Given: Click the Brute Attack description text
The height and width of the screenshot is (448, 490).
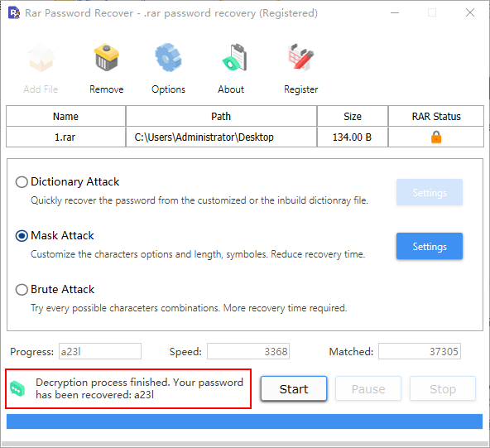Looking at the screenshot, I should tap(189, 308).
